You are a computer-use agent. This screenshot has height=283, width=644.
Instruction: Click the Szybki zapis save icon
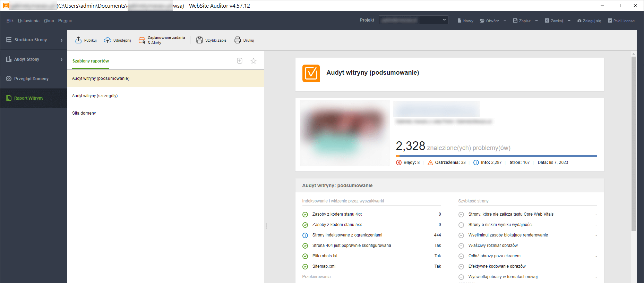[x=199, y=40]
